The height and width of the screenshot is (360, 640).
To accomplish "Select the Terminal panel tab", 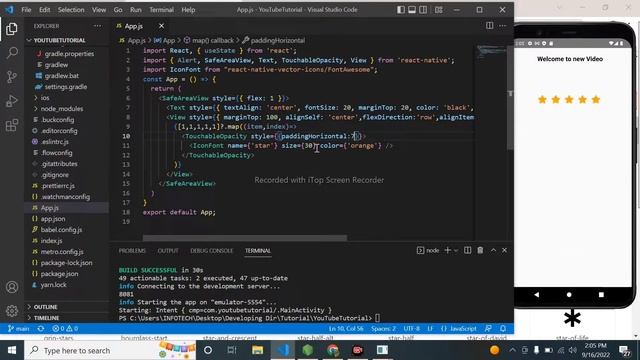I will (258, 251).
